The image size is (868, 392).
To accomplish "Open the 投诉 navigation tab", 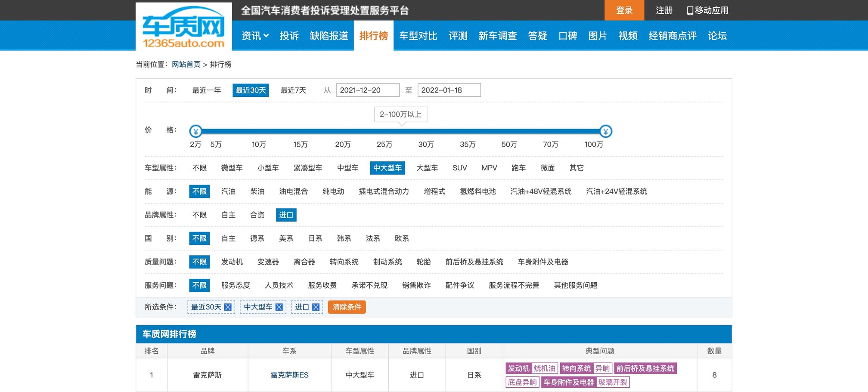I will click(x=289, y=36).
